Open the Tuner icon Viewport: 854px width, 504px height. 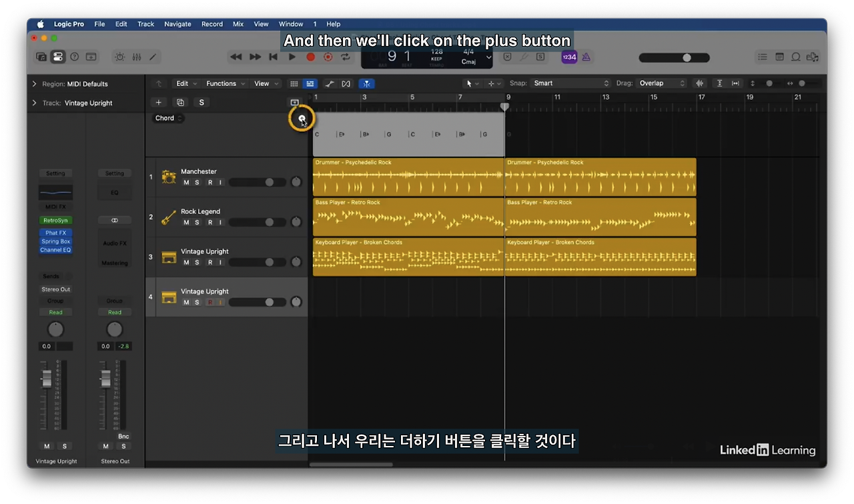click(x=524, y=57)
